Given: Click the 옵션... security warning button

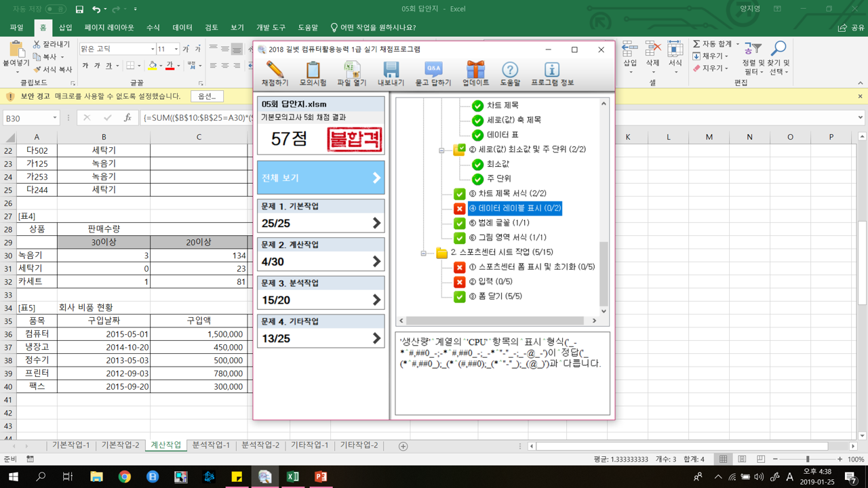Looking at the screenshot, I should (207, 96).
